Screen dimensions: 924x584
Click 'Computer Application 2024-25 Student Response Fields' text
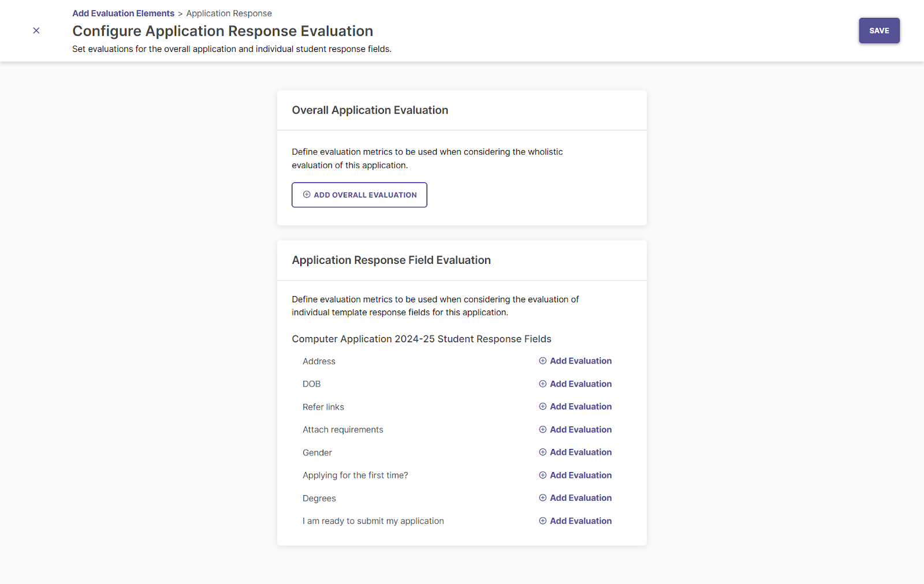click(x=422, y=339)
